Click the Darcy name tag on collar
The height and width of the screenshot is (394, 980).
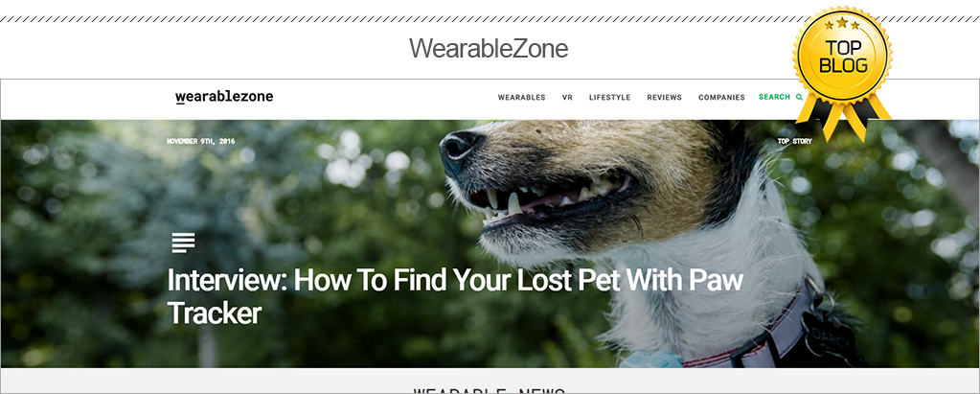coord(826,338)
